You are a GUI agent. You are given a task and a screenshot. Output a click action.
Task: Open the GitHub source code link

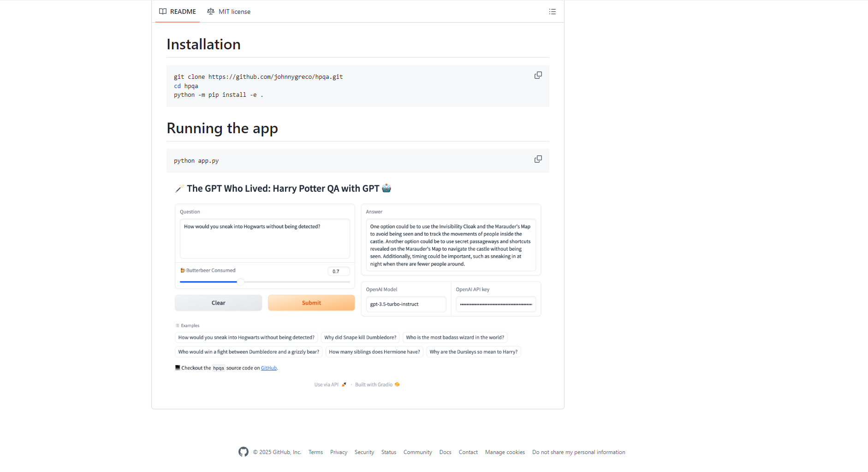tap(268, 368)
